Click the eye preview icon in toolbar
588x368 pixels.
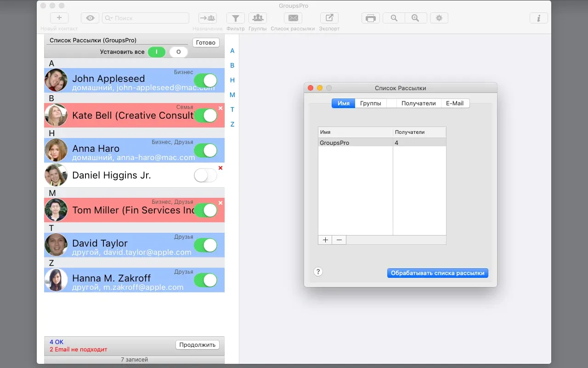[90, 18]
